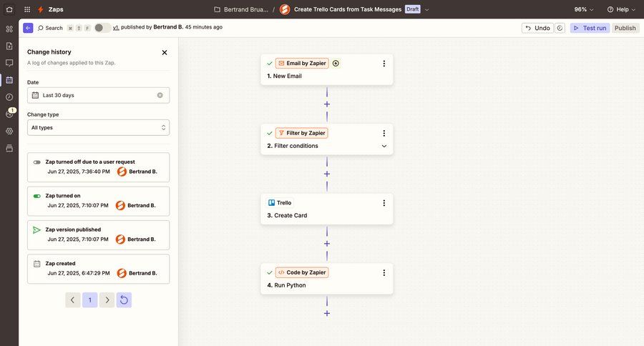644x346 pixels.
Task: Open the three-dot menu on Trello Create Card step
Action: [384, 203]
